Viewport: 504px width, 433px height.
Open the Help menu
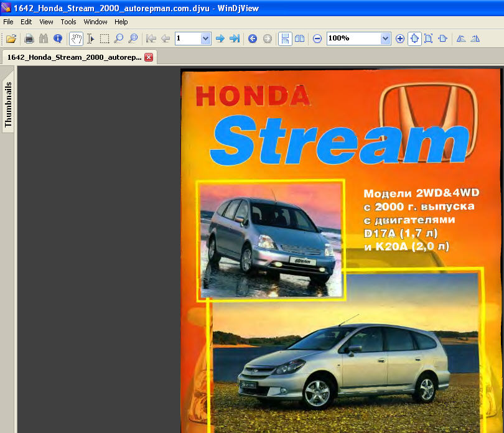pos(121,22)
